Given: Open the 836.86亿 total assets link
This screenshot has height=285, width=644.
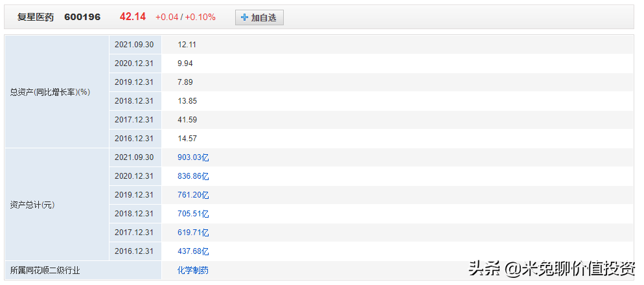Looking at the screenshot, I should (193, 176).
